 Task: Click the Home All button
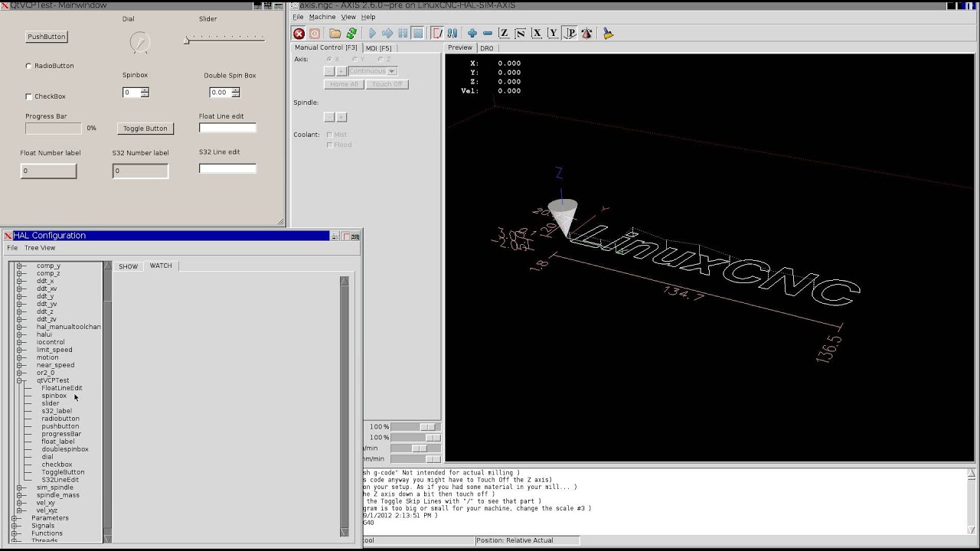pos(344,84)
